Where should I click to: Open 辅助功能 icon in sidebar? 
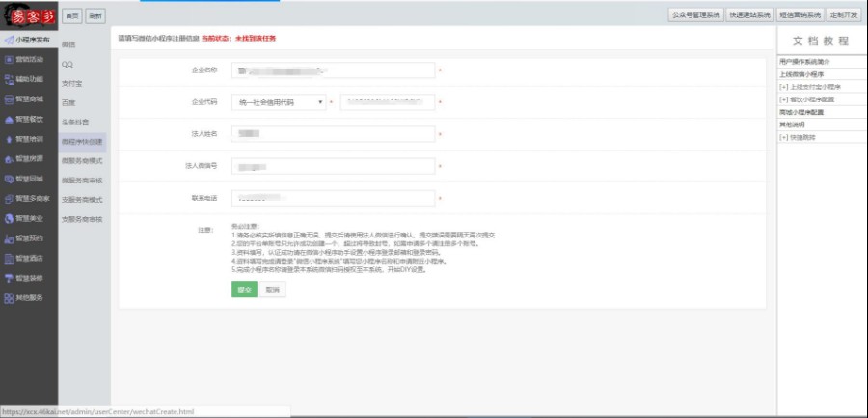[9, 79]
